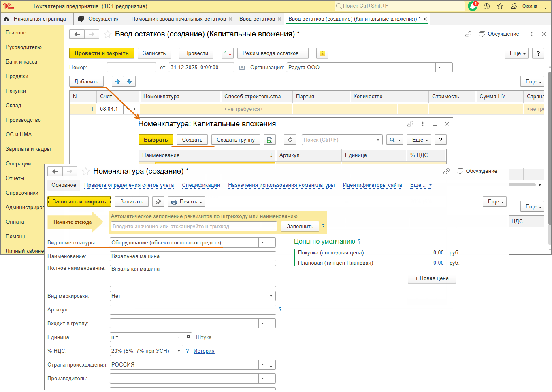Open the Продажи section

point(17,76)
